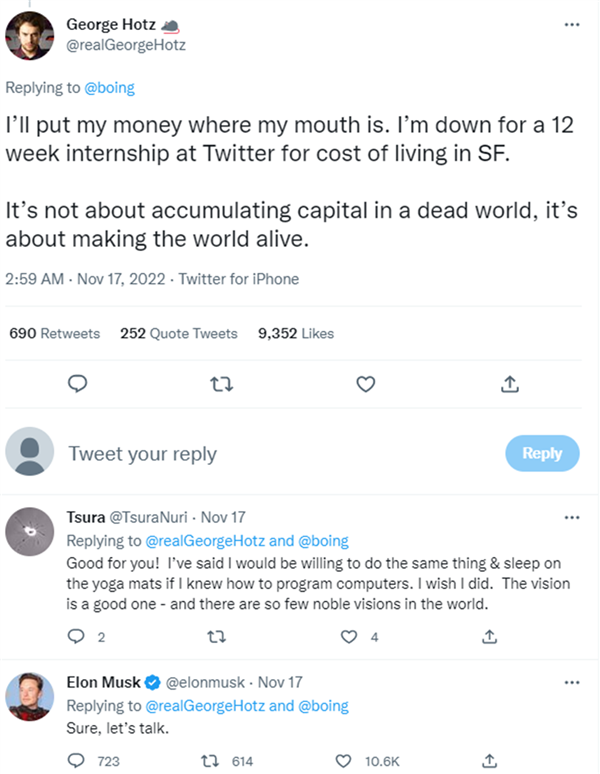Image resolution: width=600 pixels, height=774 pixels.
Task: Open George Hotz's profile picture
Action: pyautogui.click(x=30, y=36)
